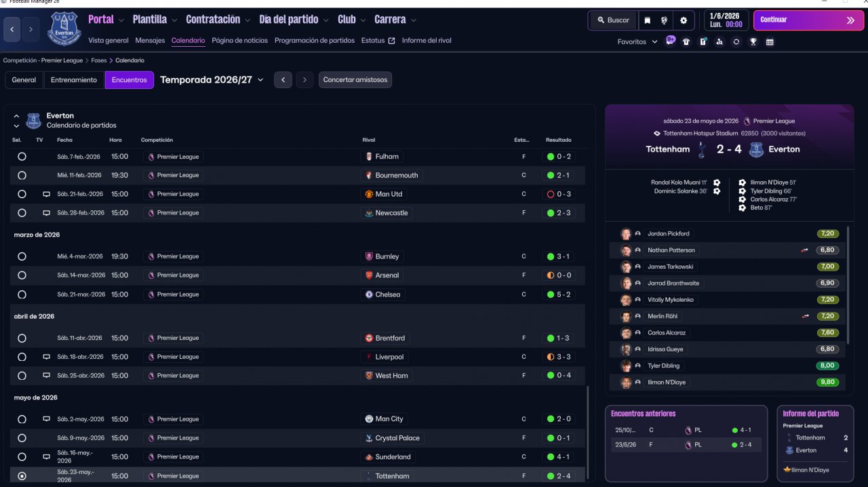This screenshot has width=868, height=487.
Task: Select the radio button for Sunderland fixture
Action: tap(22, 457)
